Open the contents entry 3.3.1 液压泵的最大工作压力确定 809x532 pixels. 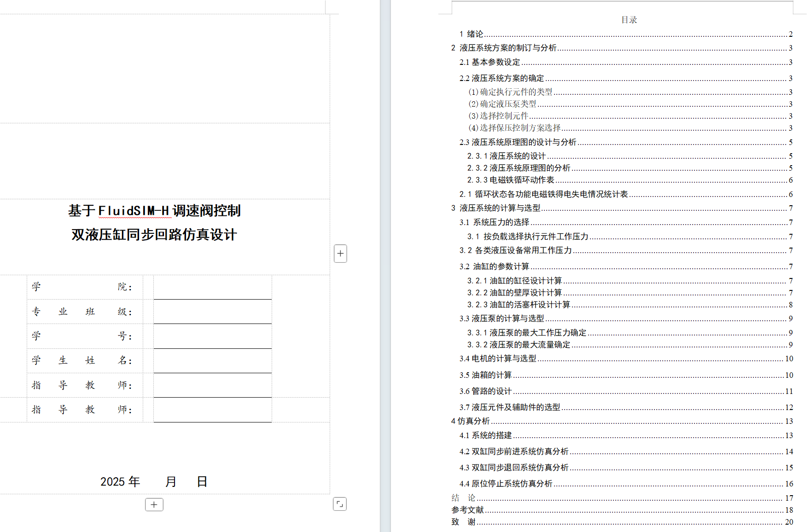point(630,333)
